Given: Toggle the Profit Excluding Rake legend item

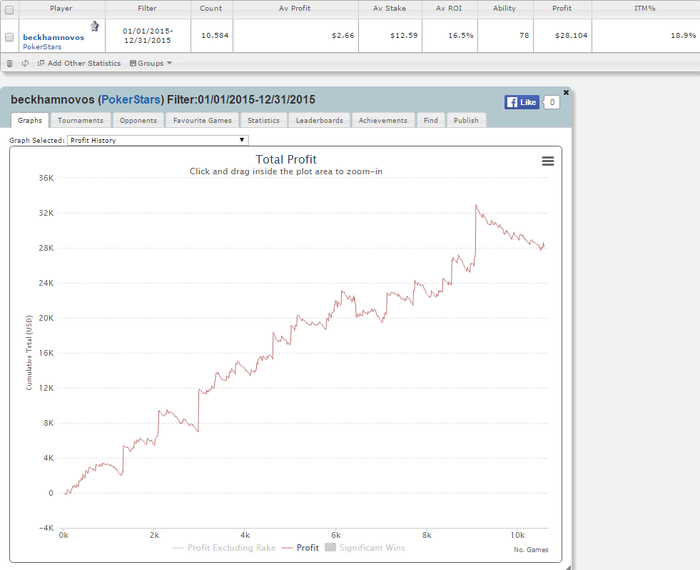Looking at the screenshot, I should [x=224, y=548].
